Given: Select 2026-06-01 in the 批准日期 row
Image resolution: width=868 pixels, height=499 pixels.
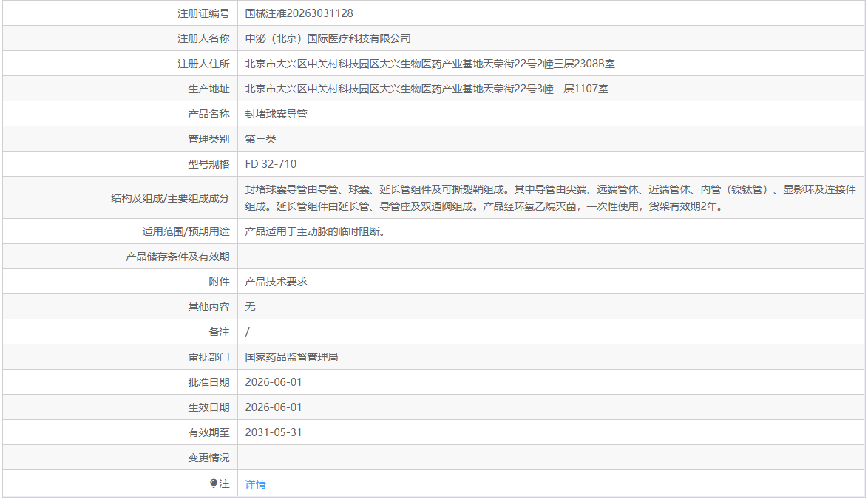Looking at the screenshot, I should click(274, 382).
